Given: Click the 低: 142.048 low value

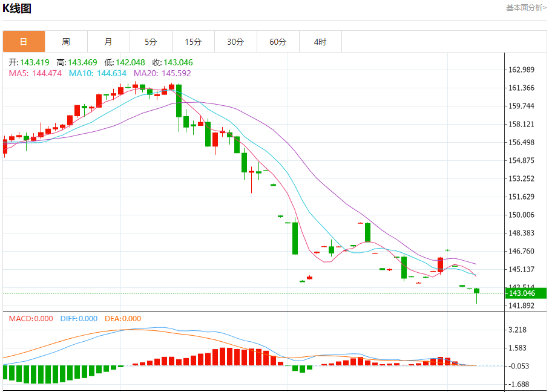Looking at the screenshot, I should 125,63.
